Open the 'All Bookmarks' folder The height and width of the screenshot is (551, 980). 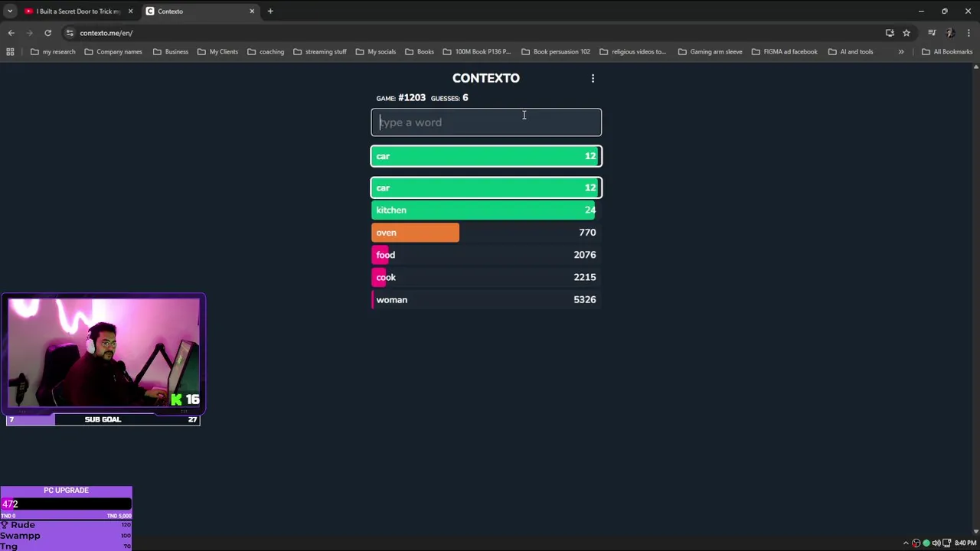pos(947,52)
